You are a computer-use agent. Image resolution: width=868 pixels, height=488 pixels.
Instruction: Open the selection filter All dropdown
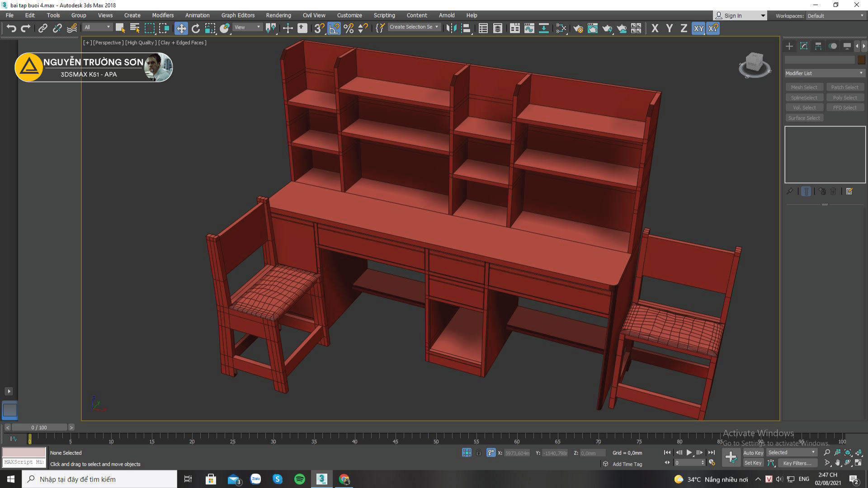pos(97,28)
